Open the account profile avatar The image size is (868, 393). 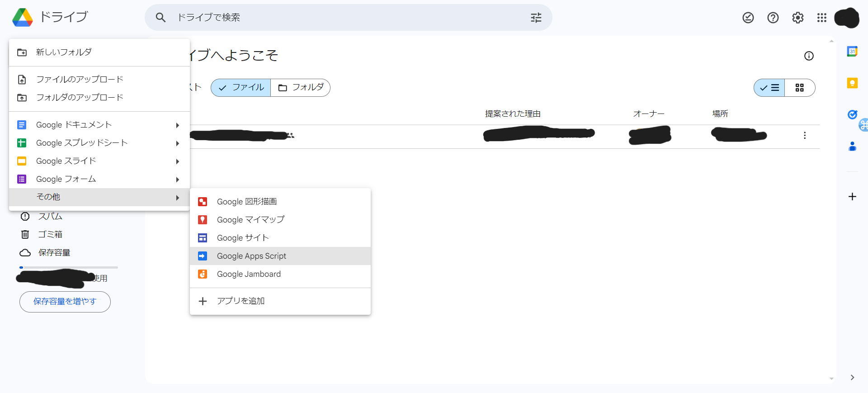tap(847, 18)
